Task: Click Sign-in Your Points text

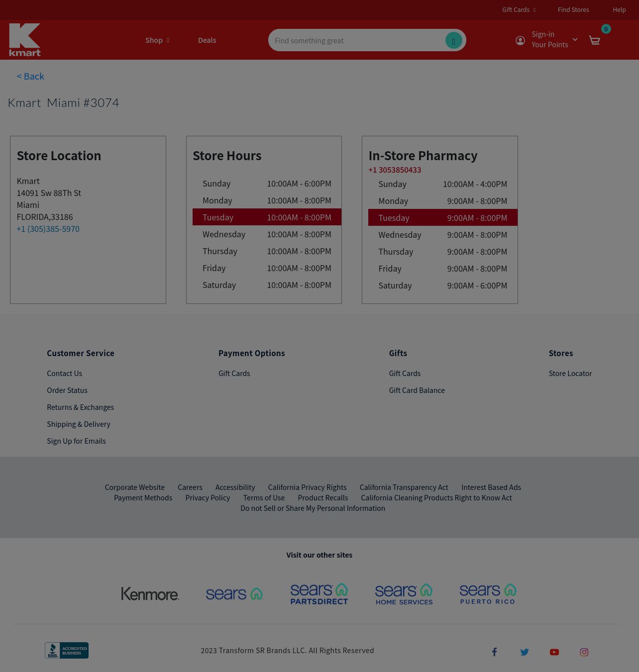Action: pyautogui.click(x=549, y=39)
